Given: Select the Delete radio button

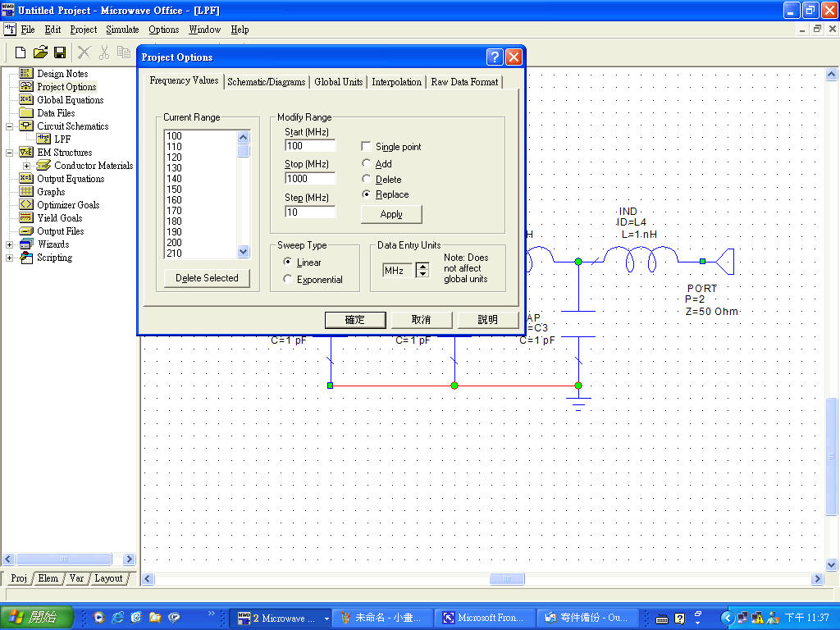Looking at the screenshot, I should (x=367, y=178).
